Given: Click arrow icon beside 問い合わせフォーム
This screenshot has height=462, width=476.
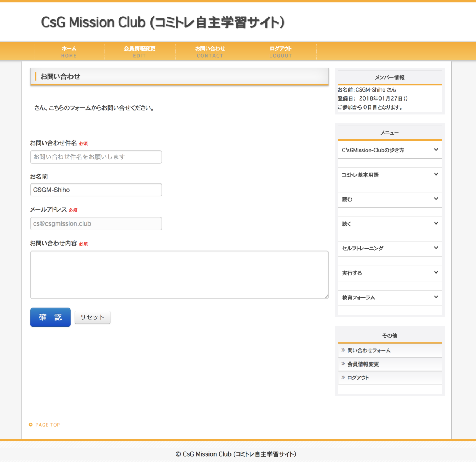Looking at the screenshot, I should pyautogui.click(x=343, y=350).
